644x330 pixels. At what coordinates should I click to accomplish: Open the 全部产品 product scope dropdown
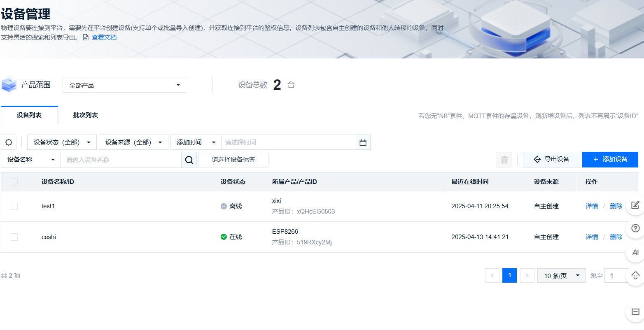(x=124, y=85)
